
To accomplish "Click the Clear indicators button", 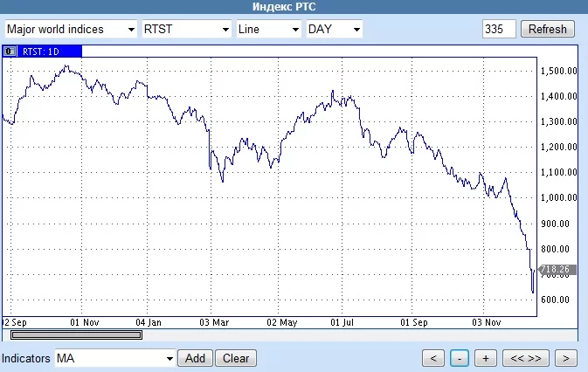I will [x=236, y=359].
